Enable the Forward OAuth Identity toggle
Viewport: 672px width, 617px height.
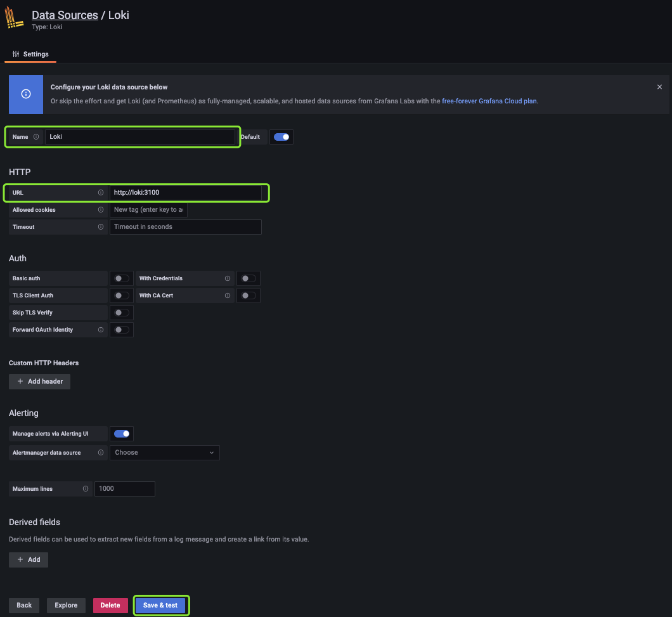point(122,330)
